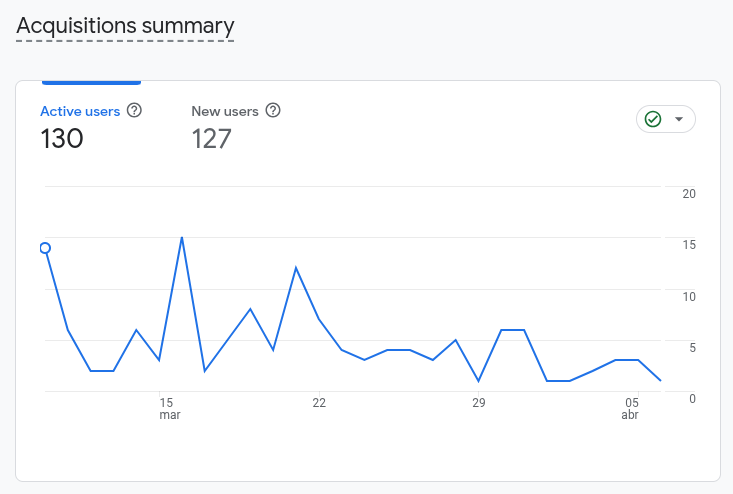The width and height of the screenshot is (733, 494).
Task: Click the help icon beside New users
Action: [x=273, y=111]
